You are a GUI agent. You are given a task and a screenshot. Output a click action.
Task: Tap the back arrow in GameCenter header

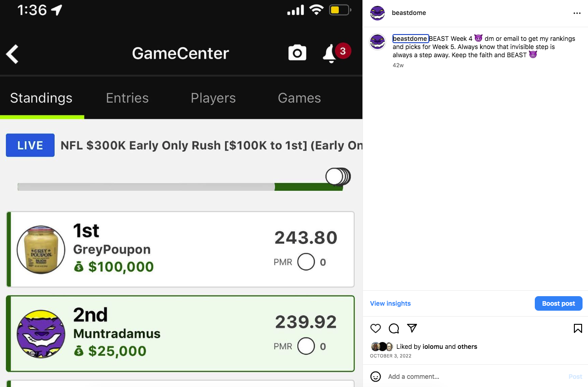[12, 54]
